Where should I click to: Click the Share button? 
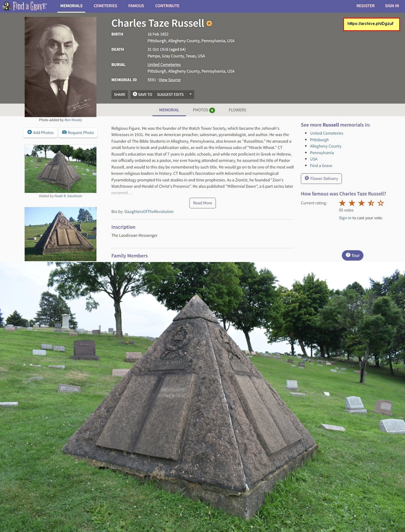[x=119, y=94]
